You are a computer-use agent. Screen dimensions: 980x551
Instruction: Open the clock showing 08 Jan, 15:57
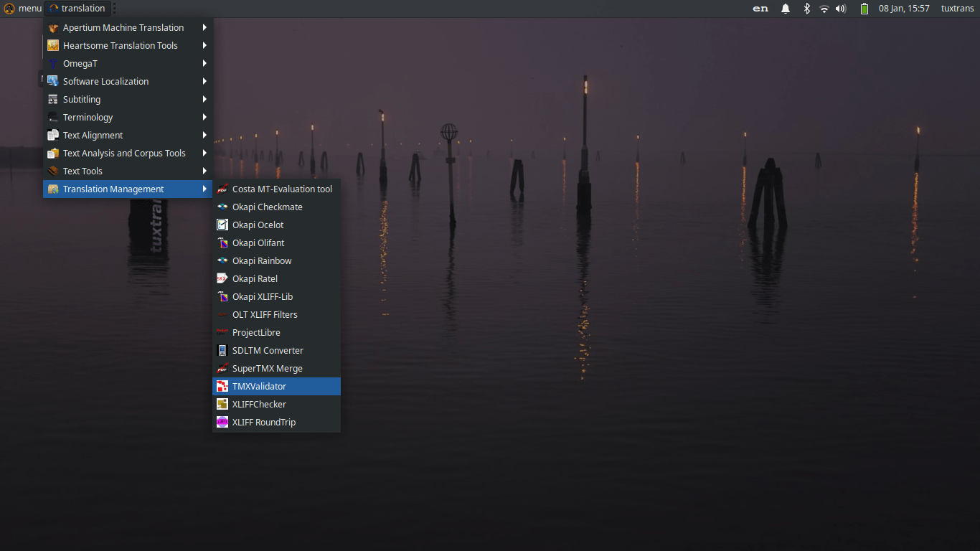click(x=904, y=9)
